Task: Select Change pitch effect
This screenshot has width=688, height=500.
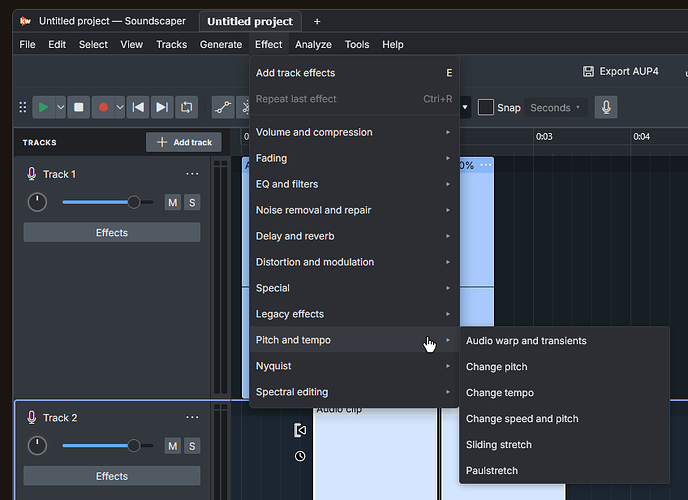Action: pos(564,367)
